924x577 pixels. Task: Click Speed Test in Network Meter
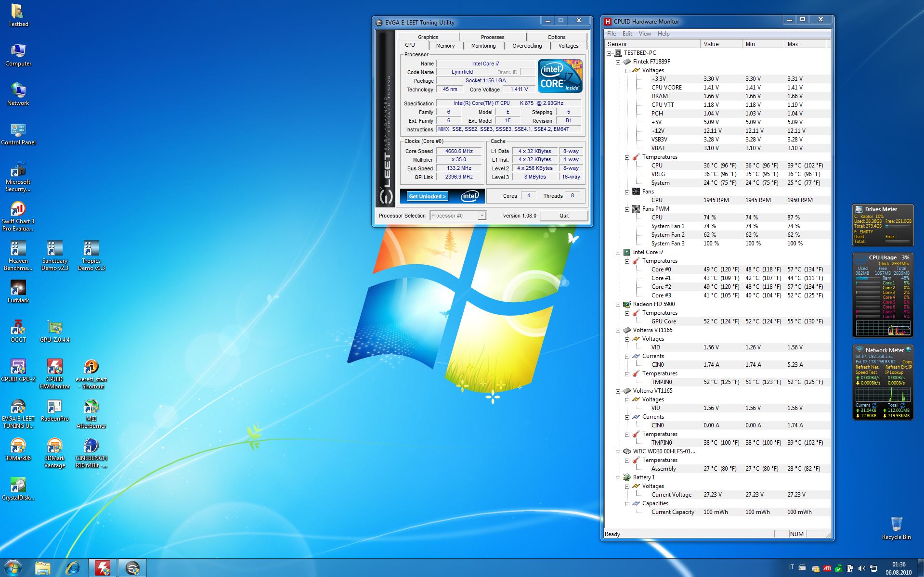(866, 372)
